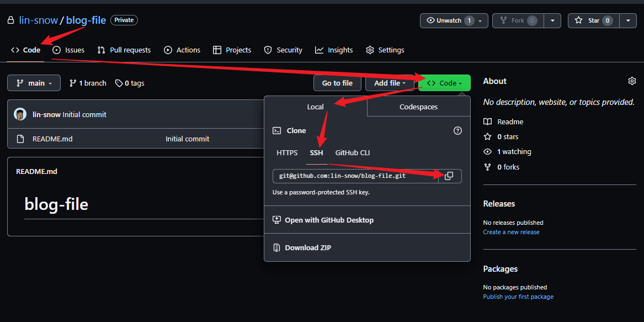Viewport: 644px width, 322px height.
Task: Click the Private badge label
Action: 124,20
